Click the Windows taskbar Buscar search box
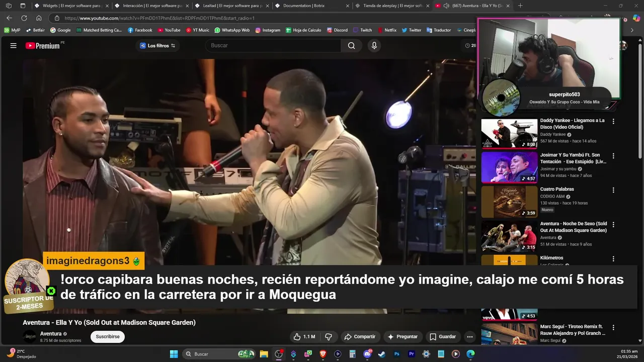The width and height of the screenshot is (644, 362). pos(219,354)
